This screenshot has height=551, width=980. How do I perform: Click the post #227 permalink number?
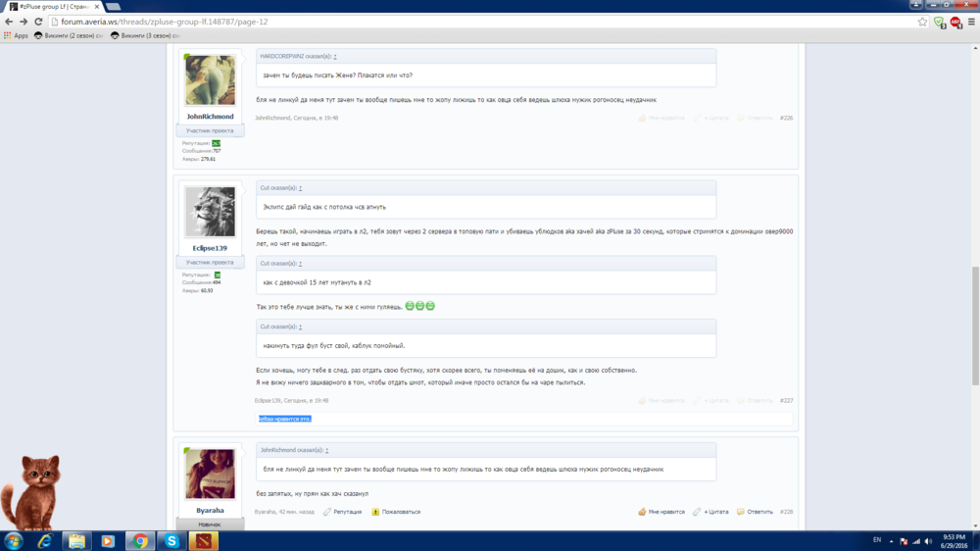tap(787, 400)
